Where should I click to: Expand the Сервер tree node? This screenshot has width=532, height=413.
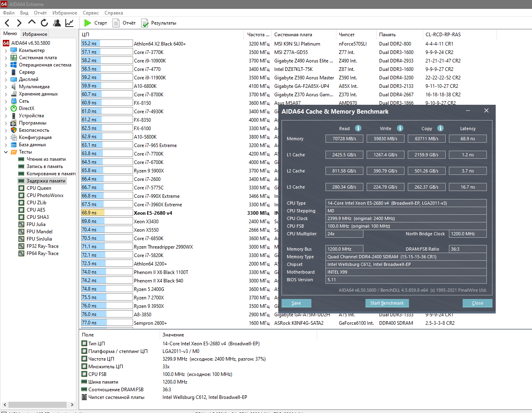[6, 72]
